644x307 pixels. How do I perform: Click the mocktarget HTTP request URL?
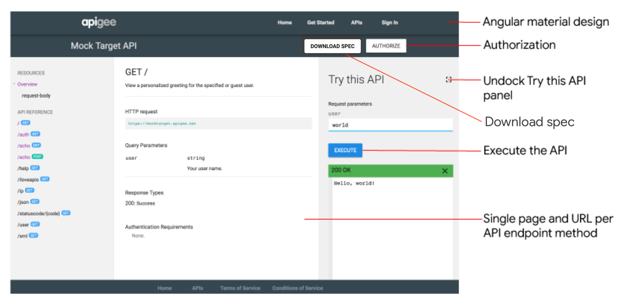(162, 123)
